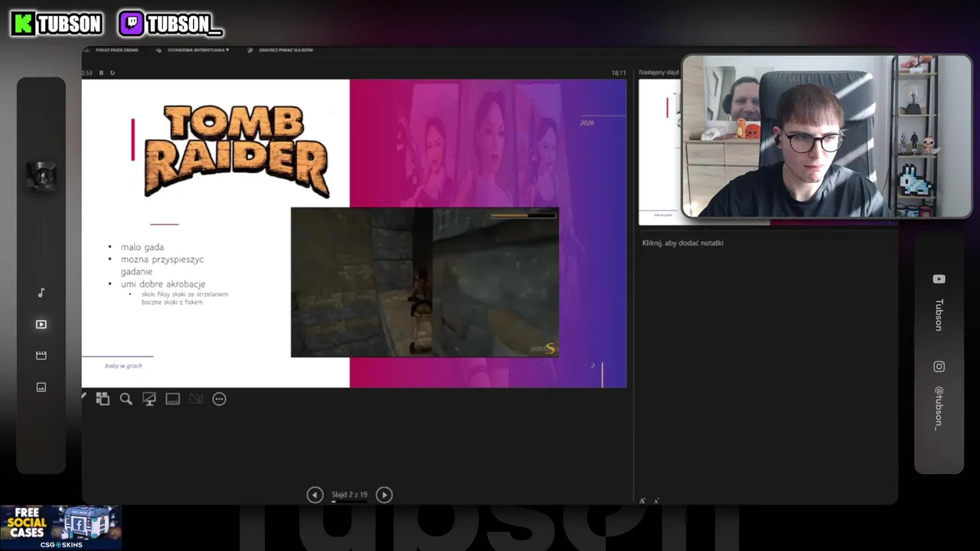Screen dimensions: 980x551
Task: Click the YouTube icon on right panel
Action: (939, 279)
